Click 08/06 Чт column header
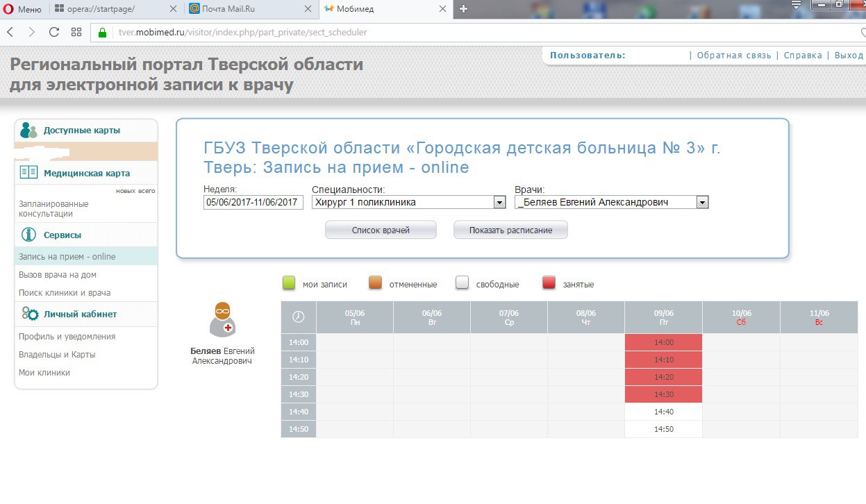Viewport: 866px width, 504px height. click(x=586, y=317)
